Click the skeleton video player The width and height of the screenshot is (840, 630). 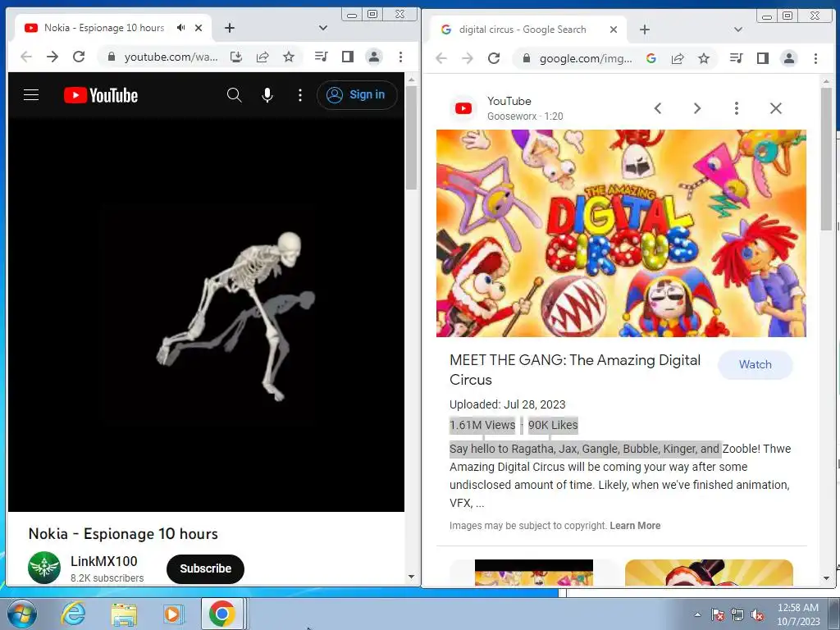coord(206,314)
